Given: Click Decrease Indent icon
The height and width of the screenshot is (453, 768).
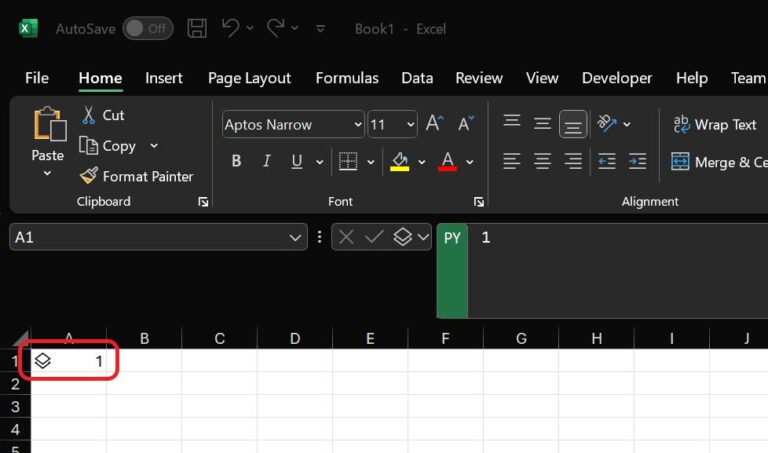Looking at the screenshot, I should coord(607,161).
